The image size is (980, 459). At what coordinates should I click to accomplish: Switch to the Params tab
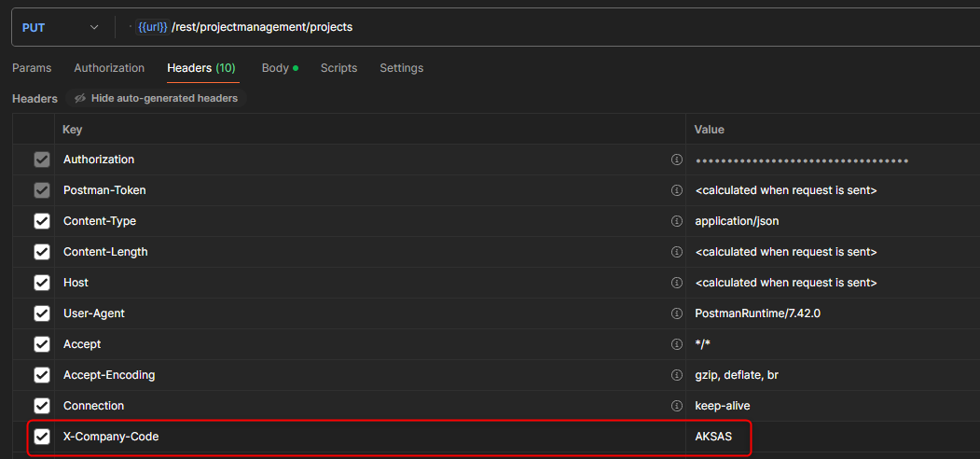(32, 68)
